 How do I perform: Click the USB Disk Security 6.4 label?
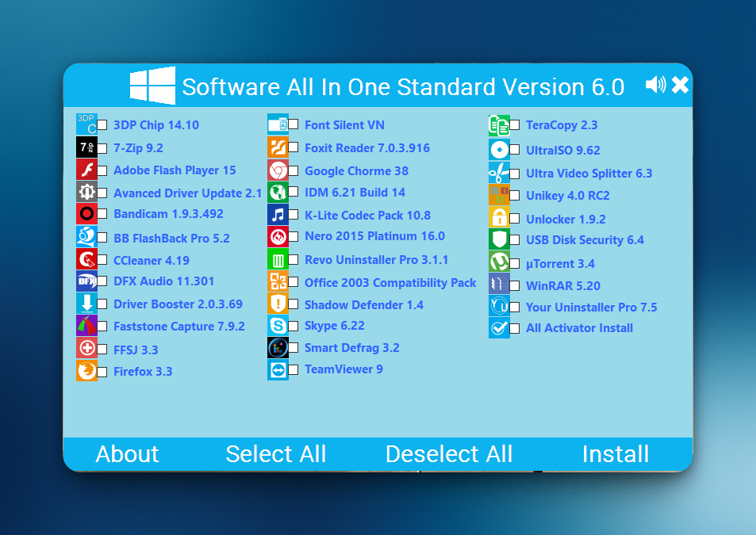tap(585, 240)
